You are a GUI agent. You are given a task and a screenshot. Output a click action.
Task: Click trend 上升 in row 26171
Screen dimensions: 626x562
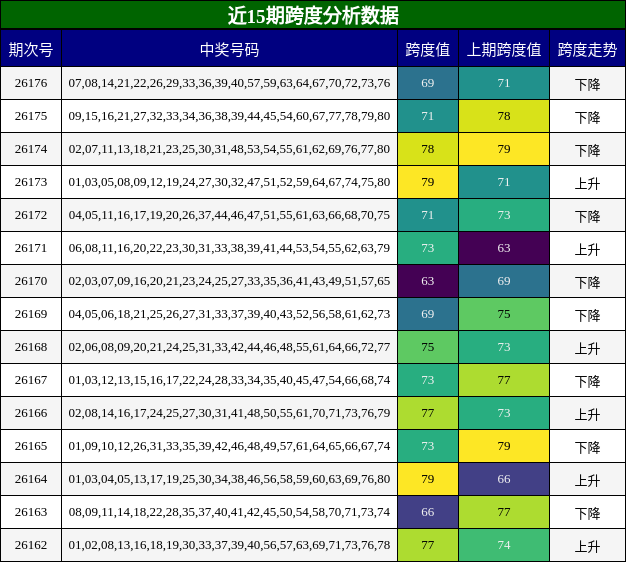pyautogui.click(x=587, y=249)
